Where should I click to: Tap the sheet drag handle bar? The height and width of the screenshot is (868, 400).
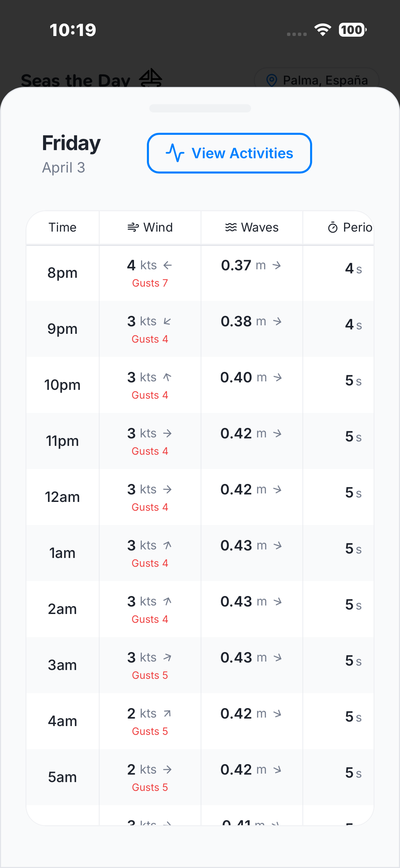pyautogui.click(x=200, y=108)
